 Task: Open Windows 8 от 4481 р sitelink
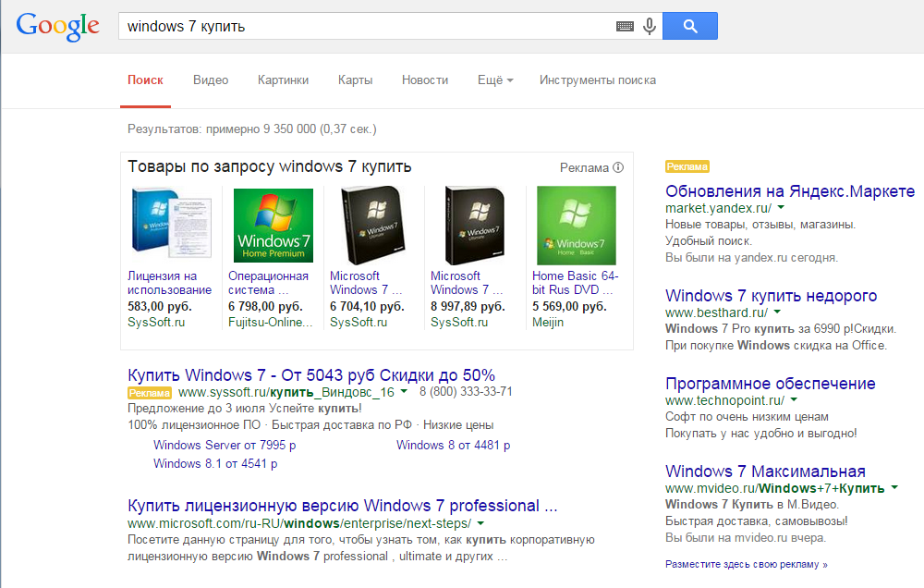(453, 446)
